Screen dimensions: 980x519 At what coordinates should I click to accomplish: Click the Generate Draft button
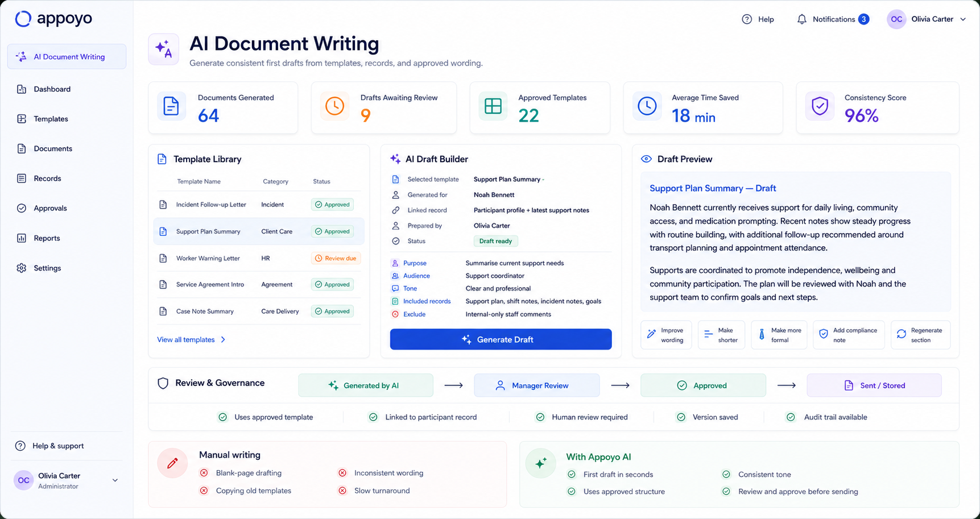pos(501,339)
